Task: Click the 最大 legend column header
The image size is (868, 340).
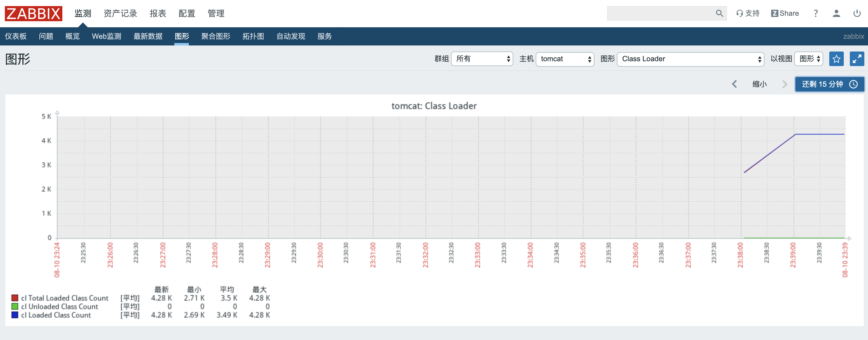Action: coord(259,289)
